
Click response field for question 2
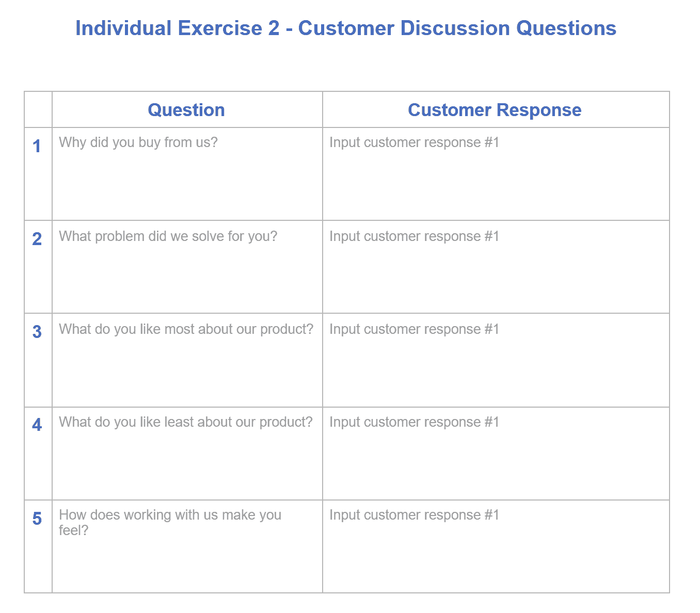pyautogui.click(x=496, y=267)
